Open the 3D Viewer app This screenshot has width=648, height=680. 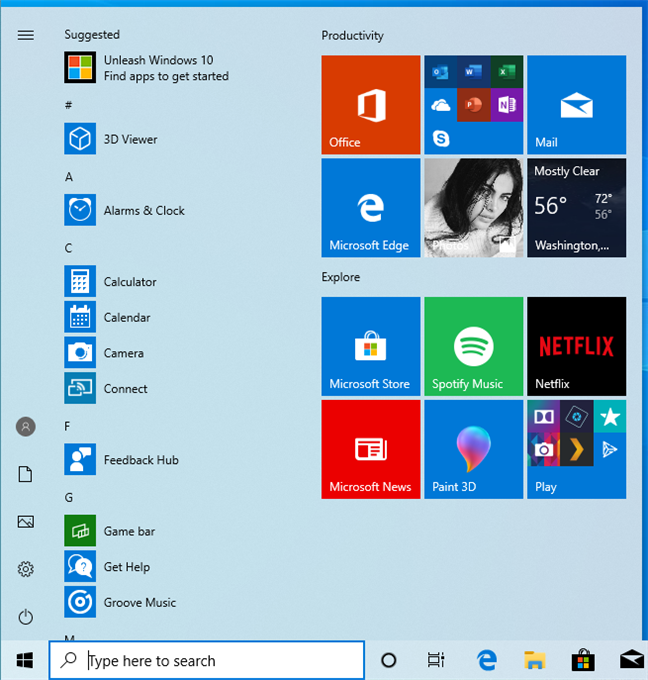[x=111, y=139]
